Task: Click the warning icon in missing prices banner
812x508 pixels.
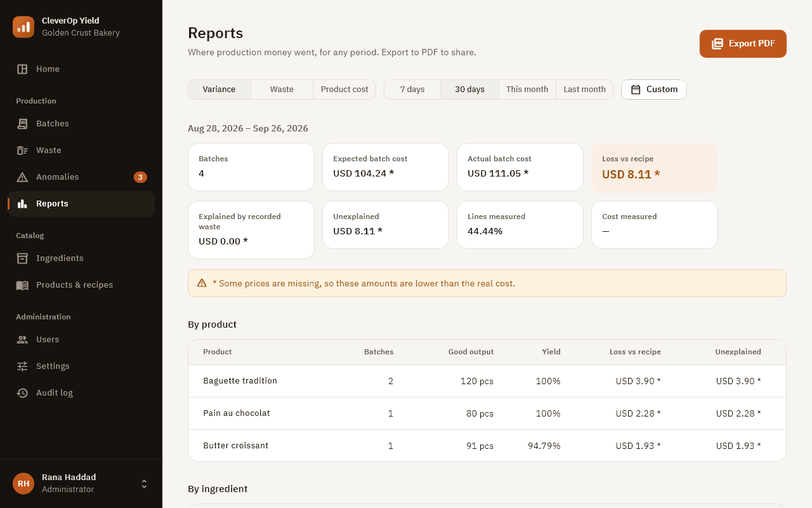Action: click(x=202, y=283)
